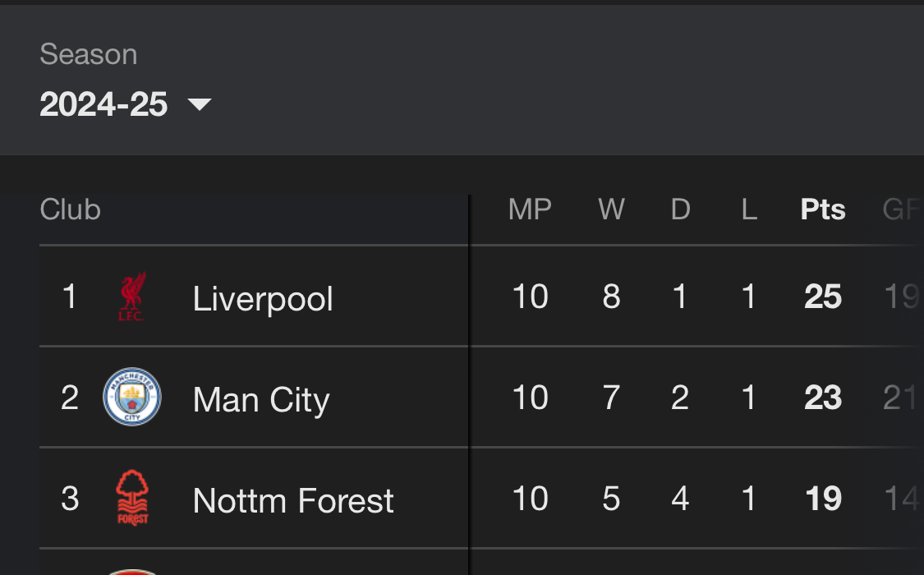The width and height of the screenshot is (924, 575).
Task: Click the W column header
Action: (611, 209)
